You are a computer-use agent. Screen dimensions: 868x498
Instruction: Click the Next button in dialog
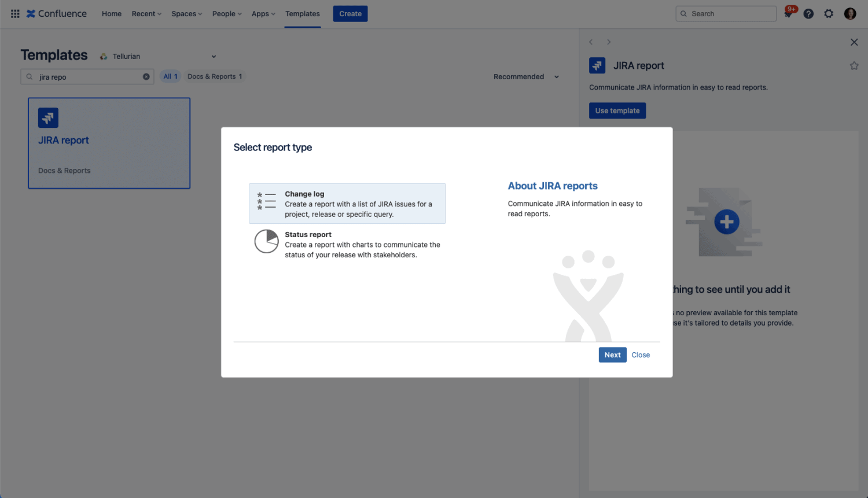(612, 355)
